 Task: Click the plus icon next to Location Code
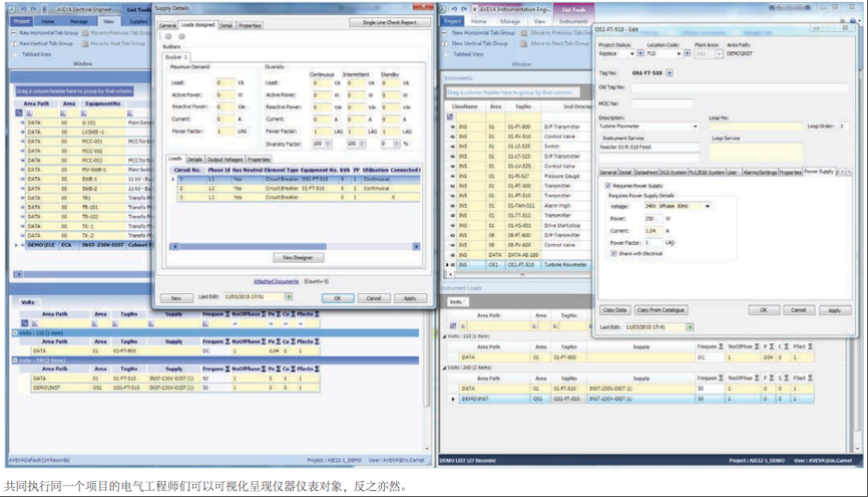[x=687, y=54]
